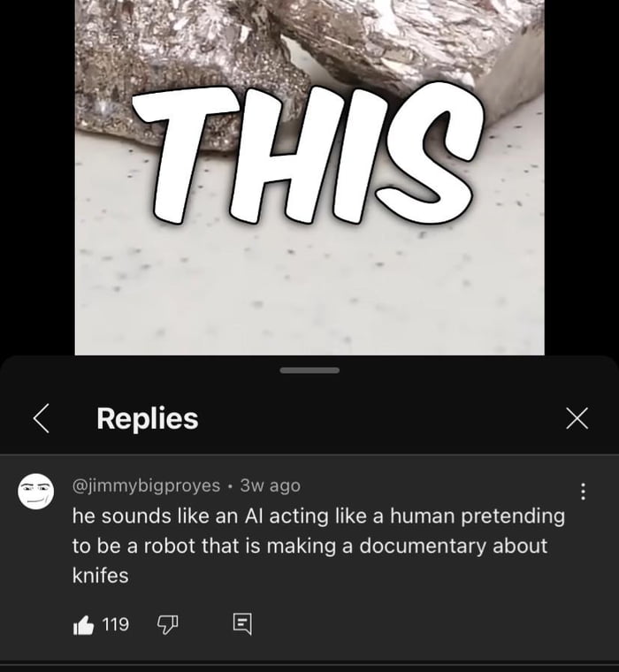This screenshot has width=619, height=672.
Task: Tap the 119 likes count
Action: [x=116, y=625]
